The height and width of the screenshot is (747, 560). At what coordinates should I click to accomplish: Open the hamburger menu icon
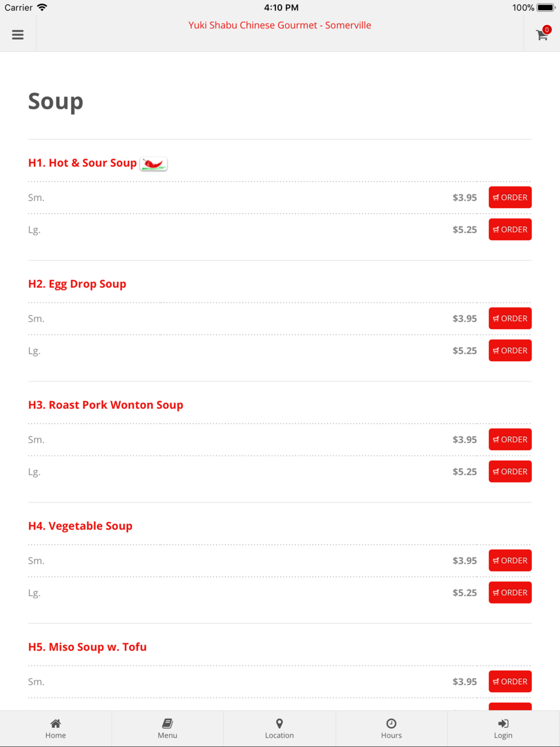[x=18, y=35]
